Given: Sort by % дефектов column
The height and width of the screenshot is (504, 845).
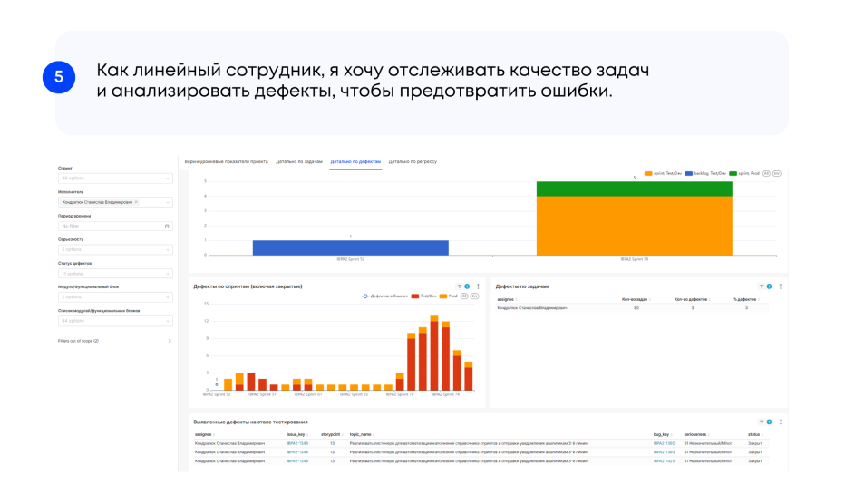Looking at the screenshot, I should click(746, 299).
